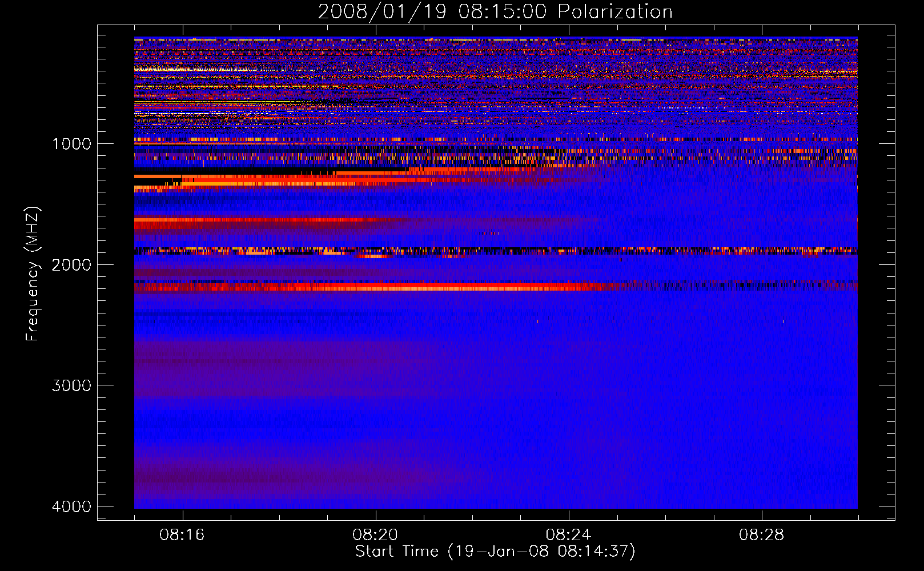Click the plot title '2008/01/19 08:15:00 Polarization'
The width and height of the screenshot is (924, 571).
(495, 12)
